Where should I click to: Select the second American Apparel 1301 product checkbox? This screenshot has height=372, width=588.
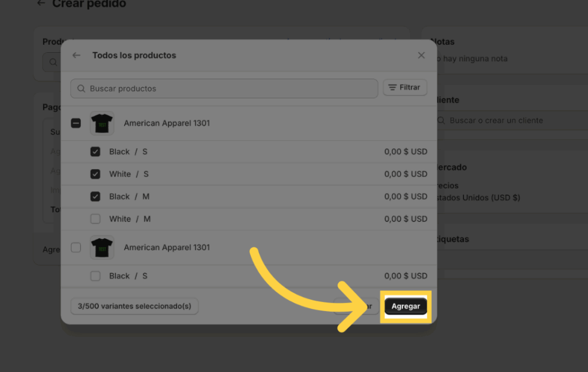tap(76, 247)
